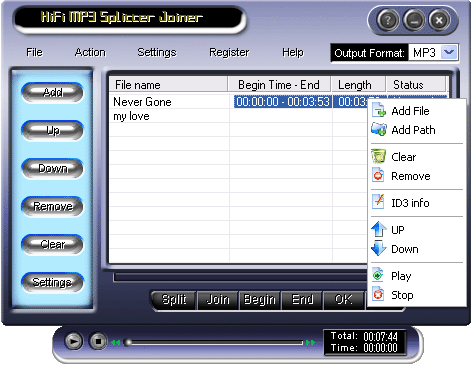
Task: Click the round minimize button
Action: pos(414,20)
